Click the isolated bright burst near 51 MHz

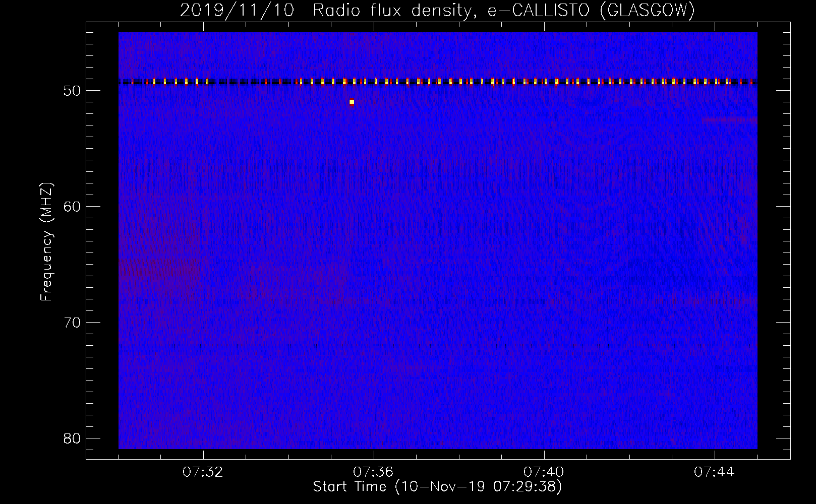click(352, 102)
